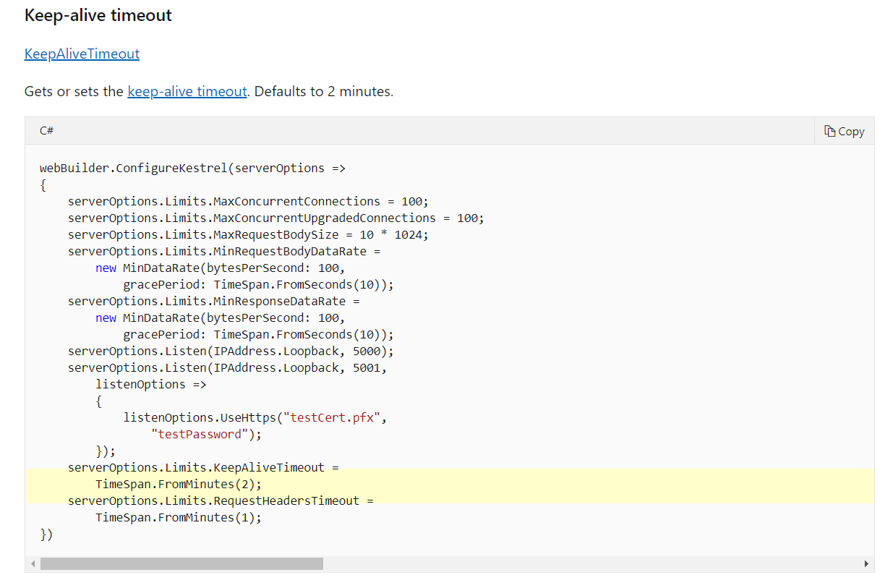Click the MinResponseDataRate code line
This screenshot has width=893, height=588.
[x=210, y=301]
